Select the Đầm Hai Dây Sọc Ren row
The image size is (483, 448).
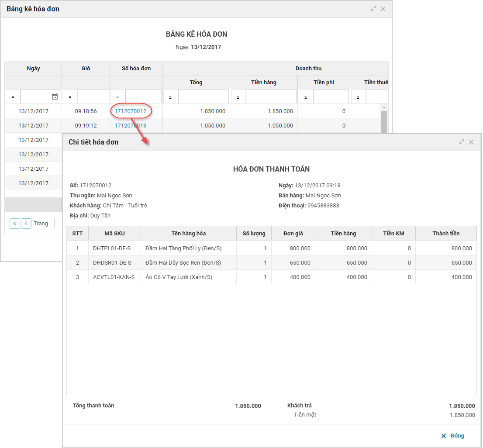(x=183, y=263)
